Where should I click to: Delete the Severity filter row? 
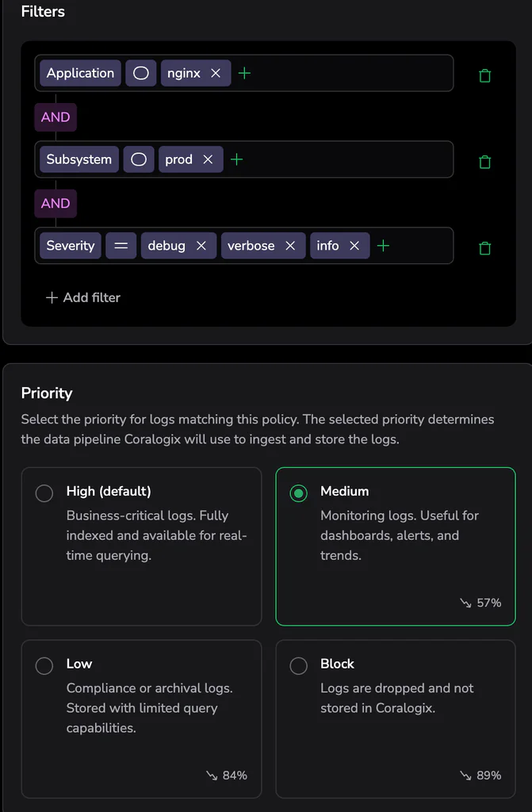click(485, 248)
